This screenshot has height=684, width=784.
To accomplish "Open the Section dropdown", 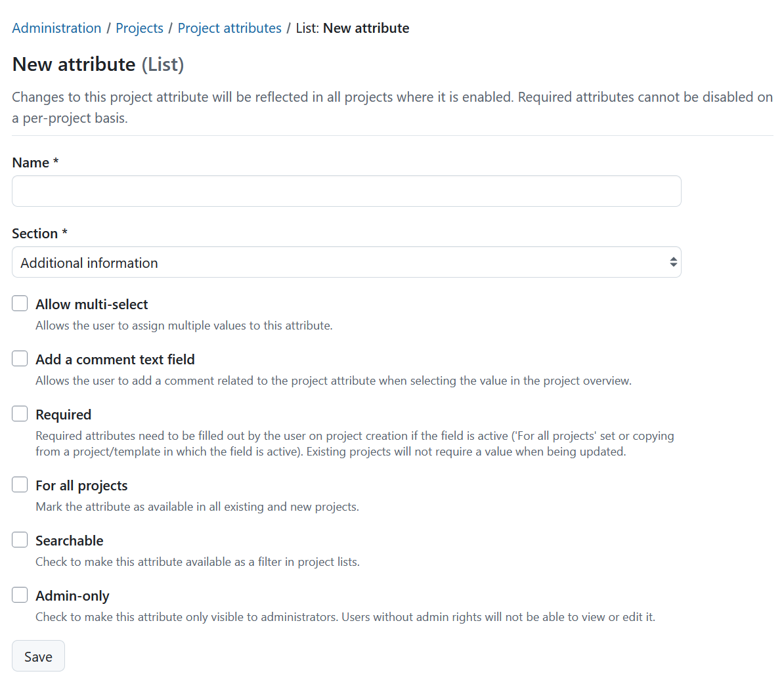I will pos(346,262).
